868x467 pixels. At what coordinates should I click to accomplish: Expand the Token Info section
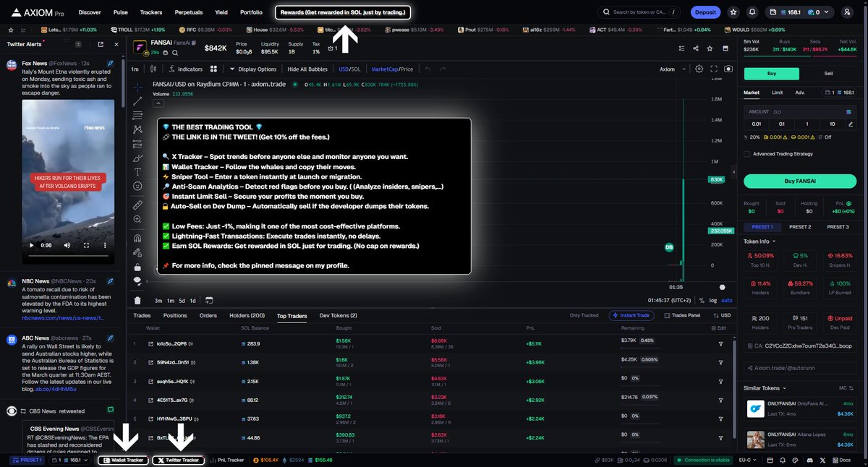(x=759, y=241)
